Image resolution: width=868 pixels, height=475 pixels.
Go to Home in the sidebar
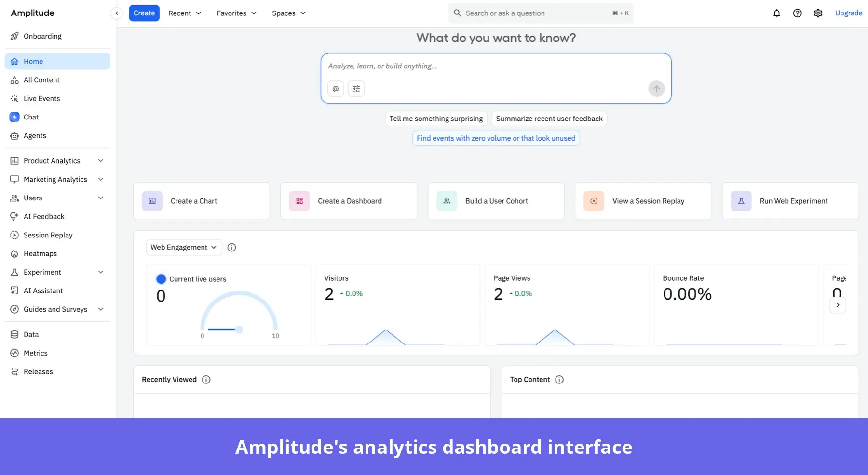click(x=57, y=61)
